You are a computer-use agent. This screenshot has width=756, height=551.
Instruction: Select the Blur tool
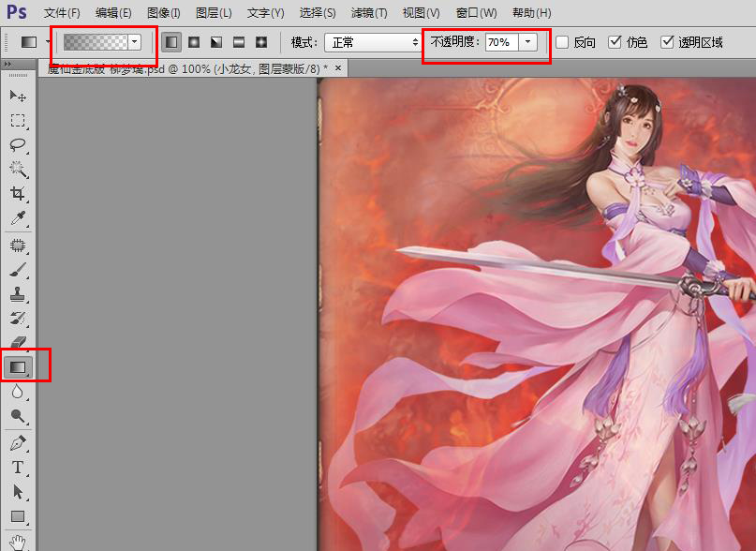(x=18, y=392)
